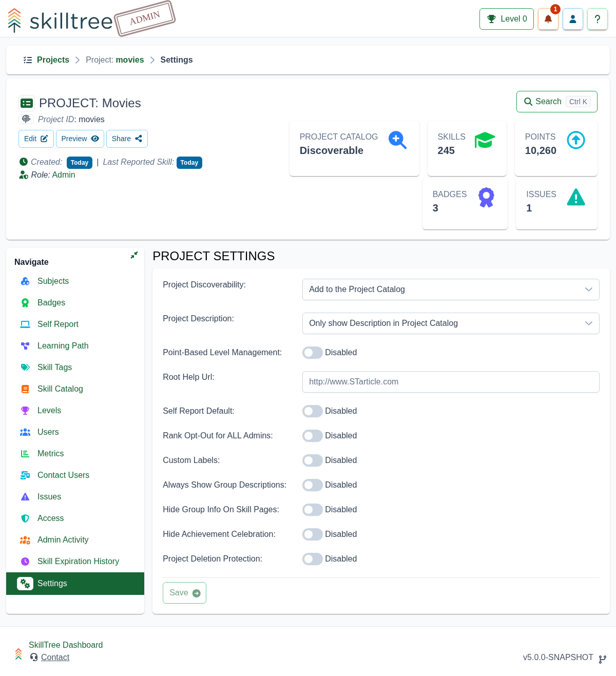Image resolution: width=616 pixels, height=676 pixels.
Task: Open the user profile icon menu
Action: (x=573, y=19)
